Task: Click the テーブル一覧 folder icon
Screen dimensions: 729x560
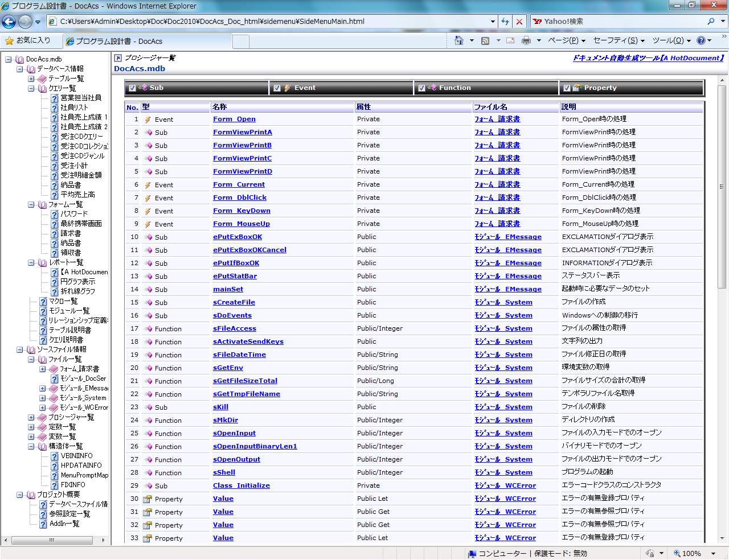Action: tap(43, 79)
